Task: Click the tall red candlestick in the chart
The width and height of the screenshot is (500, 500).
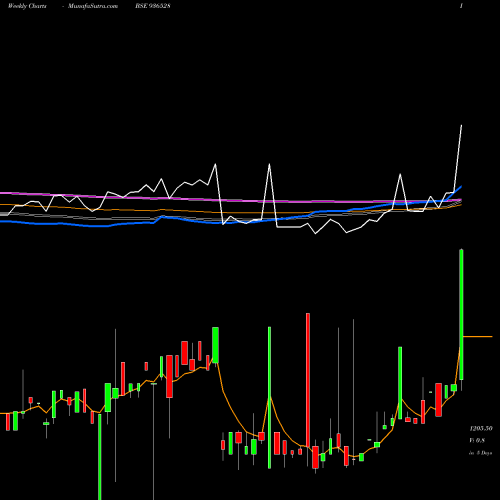Action: [x=308, y=380]
